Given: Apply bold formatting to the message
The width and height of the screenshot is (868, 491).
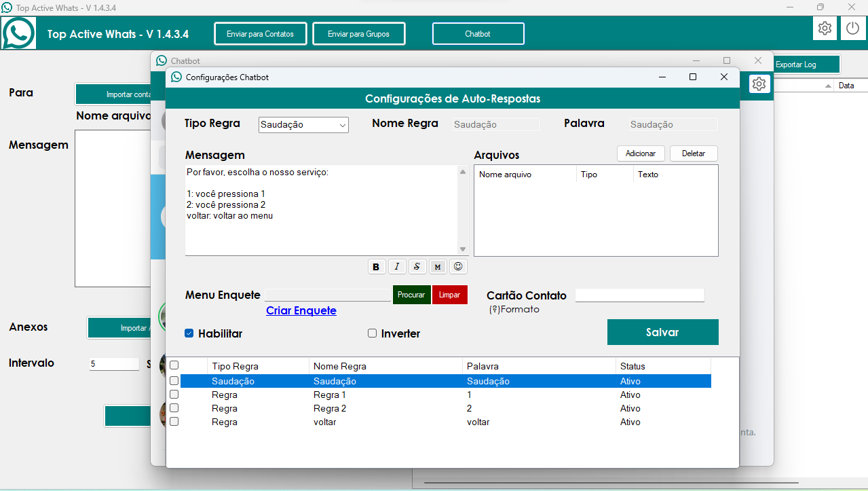Looking at the screenshot, I should pyautogui.click(x=376, y=267).
